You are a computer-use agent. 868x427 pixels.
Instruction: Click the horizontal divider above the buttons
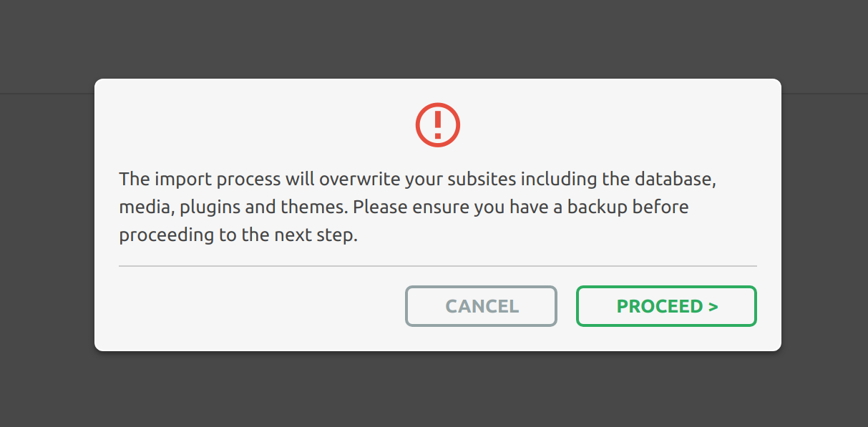point(437,266)
